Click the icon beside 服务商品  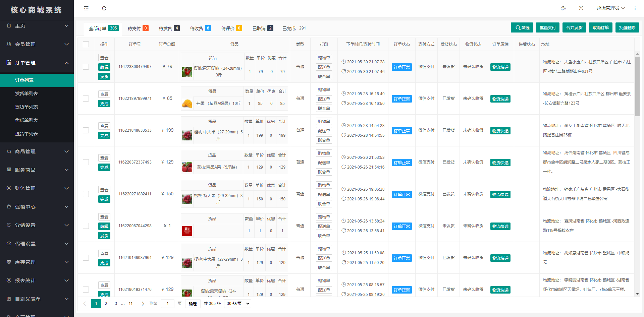[x=9, y=170]
